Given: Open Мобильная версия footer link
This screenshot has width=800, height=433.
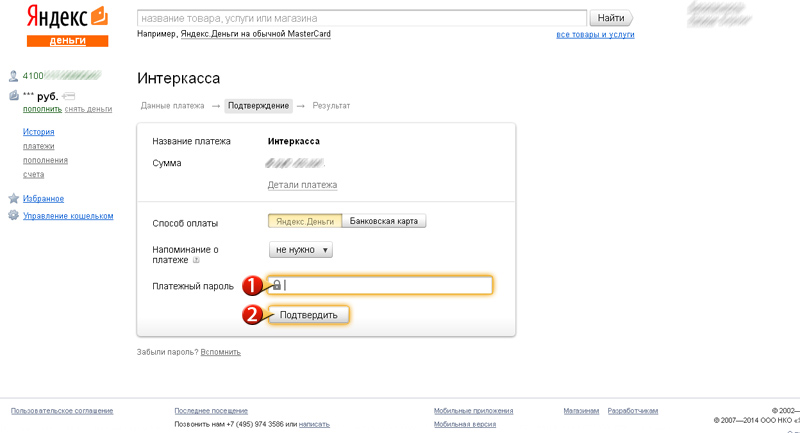Looking at the screenshot, I should (x=465, y=424).
